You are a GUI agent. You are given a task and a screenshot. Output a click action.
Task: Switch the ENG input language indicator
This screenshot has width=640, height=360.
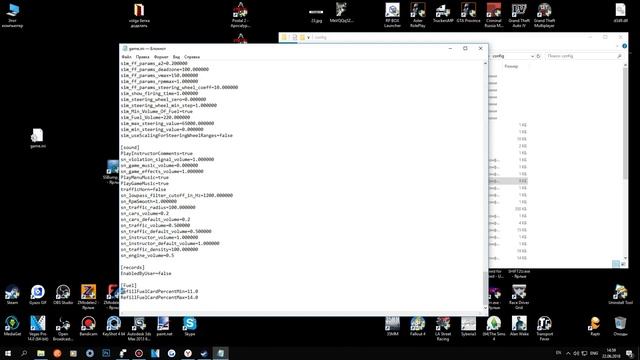click(594, 353)
